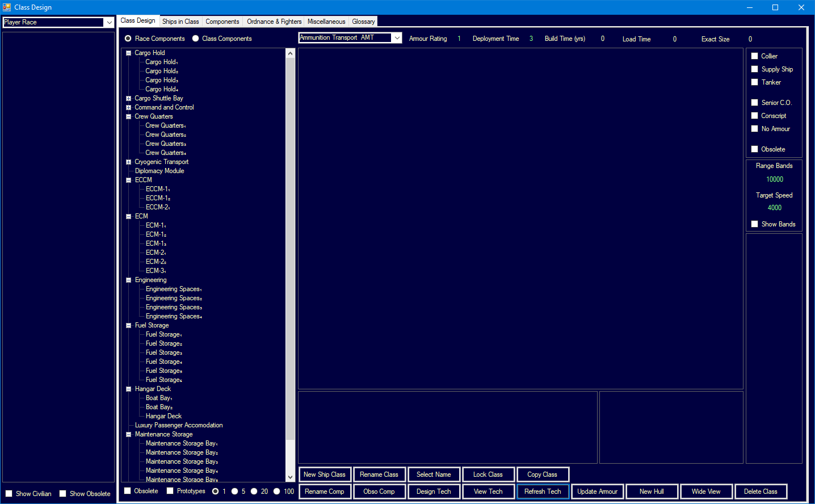Select the Race Components radio button
815x504 pixels.
coord(128,39)
